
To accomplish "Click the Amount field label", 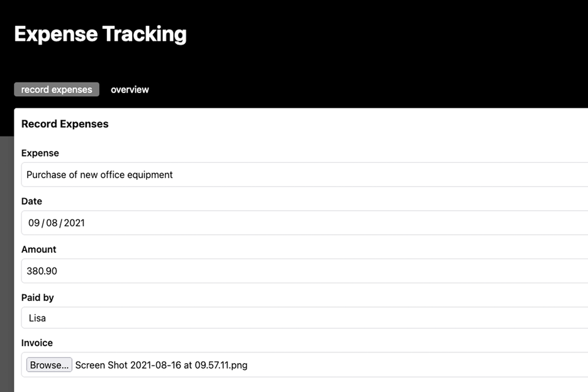I will [39, 249].
